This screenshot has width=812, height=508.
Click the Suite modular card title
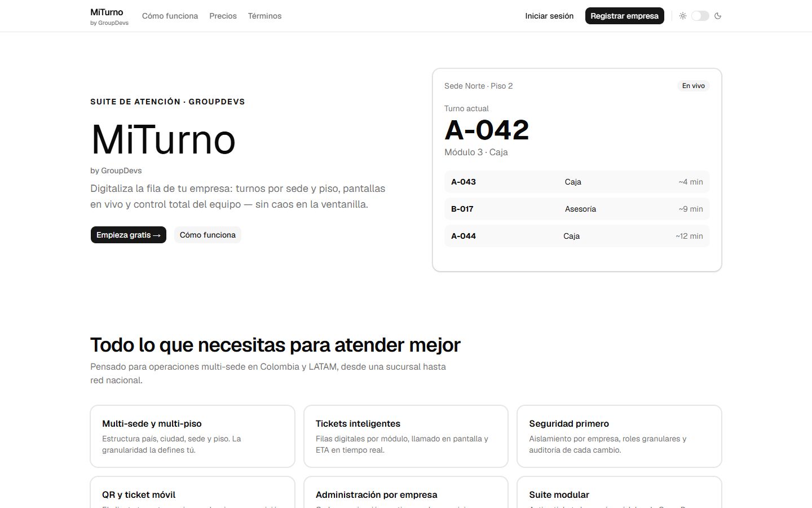[x=559, y=494]
